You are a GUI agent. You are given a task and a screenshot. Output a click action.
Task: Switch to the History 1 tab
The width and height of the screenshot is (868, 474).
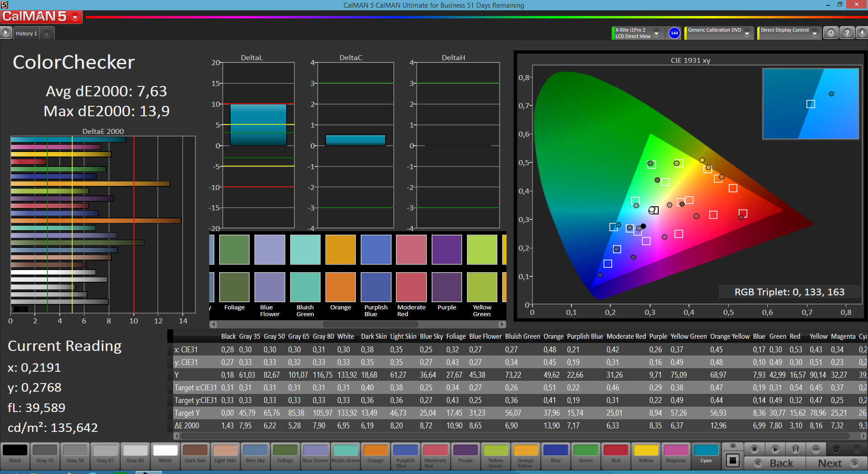(26, 33)
